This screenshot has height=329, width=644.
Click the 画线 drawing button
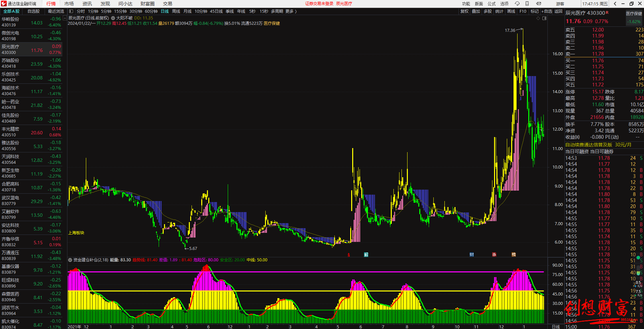coord(511,11)
